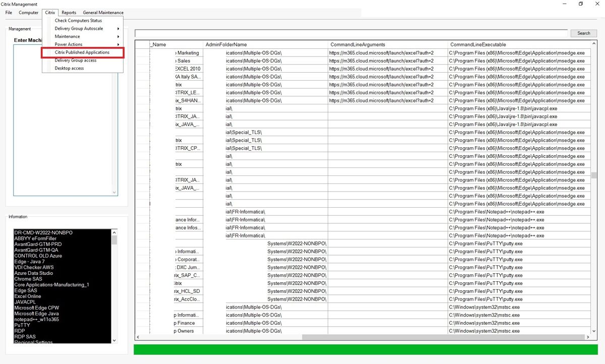
Task: Select Microsoft Edge CPW list entry
Action: tap(37, 308)
